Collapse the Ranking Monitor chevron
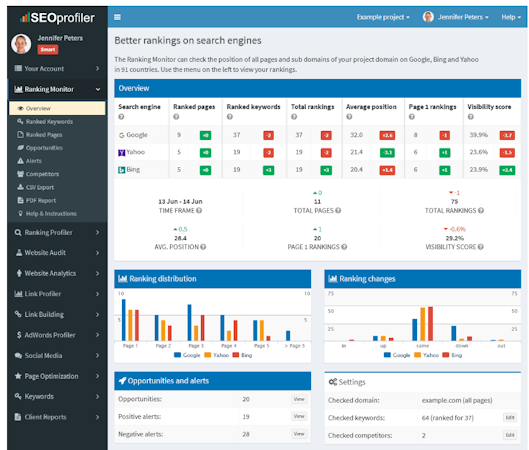This screenshot has width=529, height=450. [98, 89]
